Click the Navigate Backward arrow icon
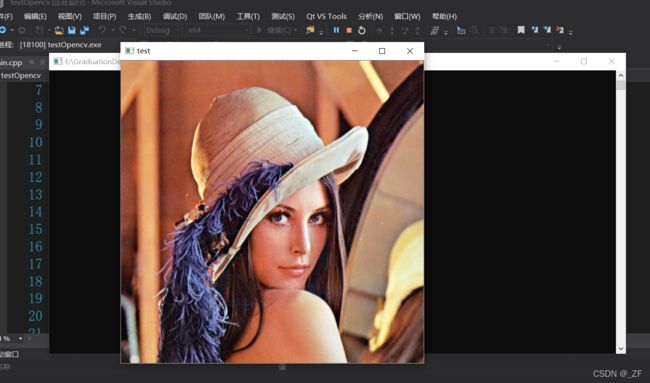The height and width of the screenshot is (383, 650). 3,30
